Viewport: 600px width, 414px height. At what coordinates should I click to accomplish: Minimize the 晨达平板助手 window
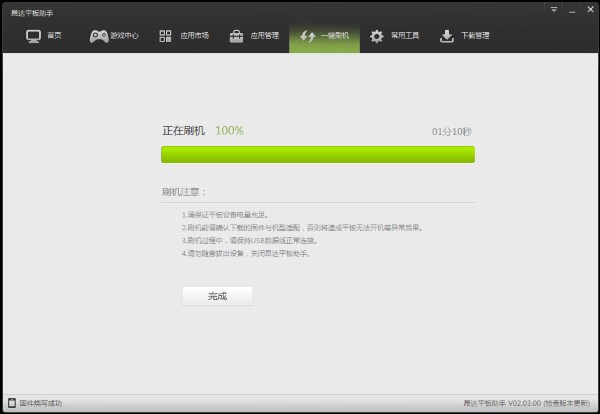(572, 10)
